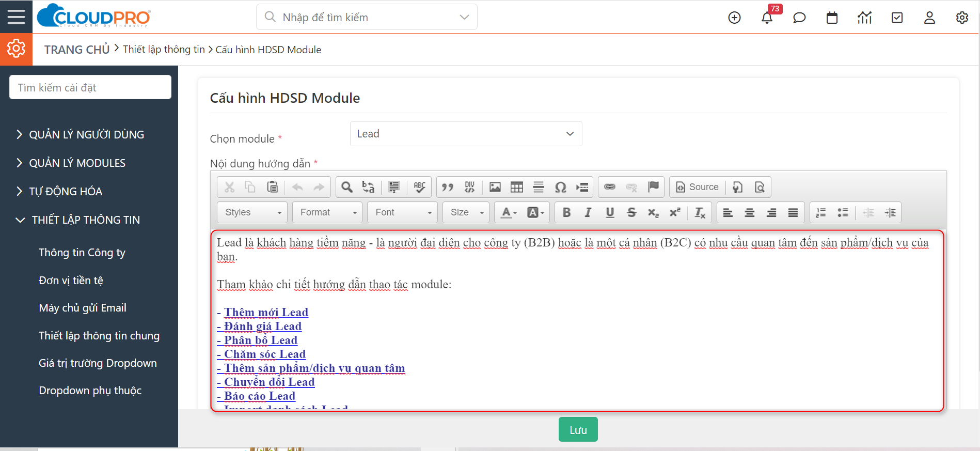Image resolution: width=980 pixels, height=451 pixels.
Task: Collapse THIẾT LẬP THÔNG TIN section
Action: pyautogui.click(x=78, y=220)
